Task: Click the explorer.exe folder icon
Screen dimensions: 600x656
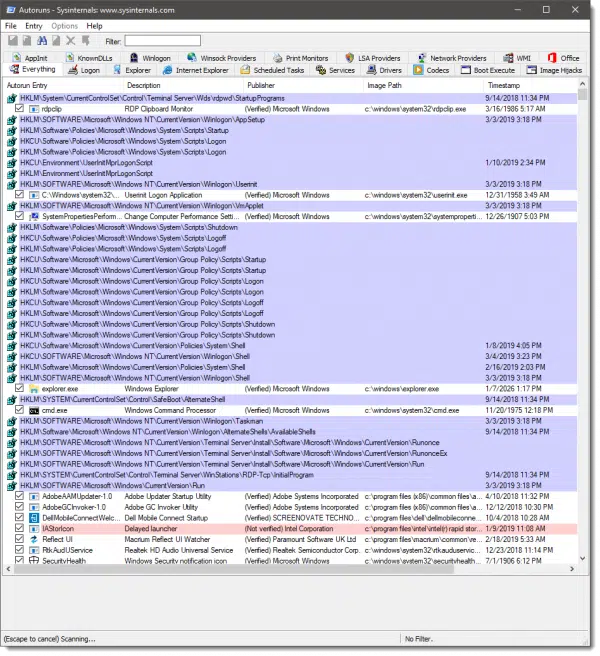Action: pos(34,389)
